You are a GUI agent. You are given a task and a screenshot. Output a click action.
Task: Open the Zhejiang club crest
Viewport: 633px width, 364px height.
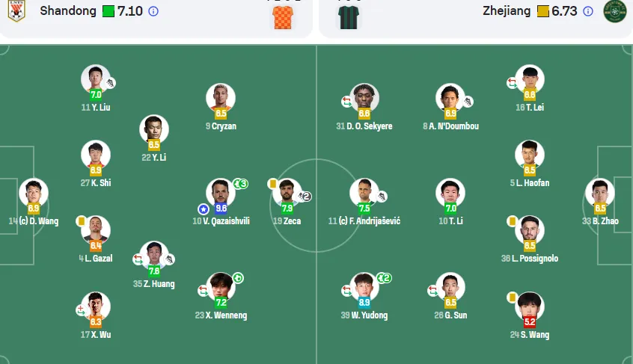(x=614, y=11)
